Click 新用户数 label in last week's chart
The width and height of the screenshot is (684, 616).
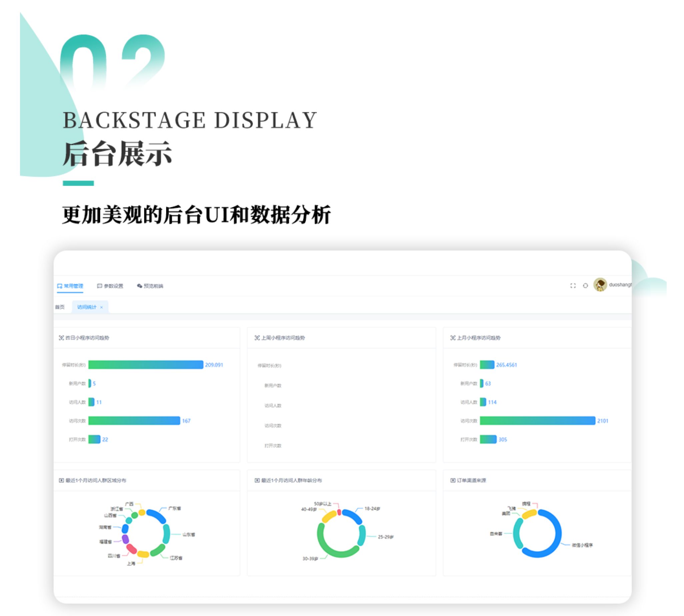point(273,386)
